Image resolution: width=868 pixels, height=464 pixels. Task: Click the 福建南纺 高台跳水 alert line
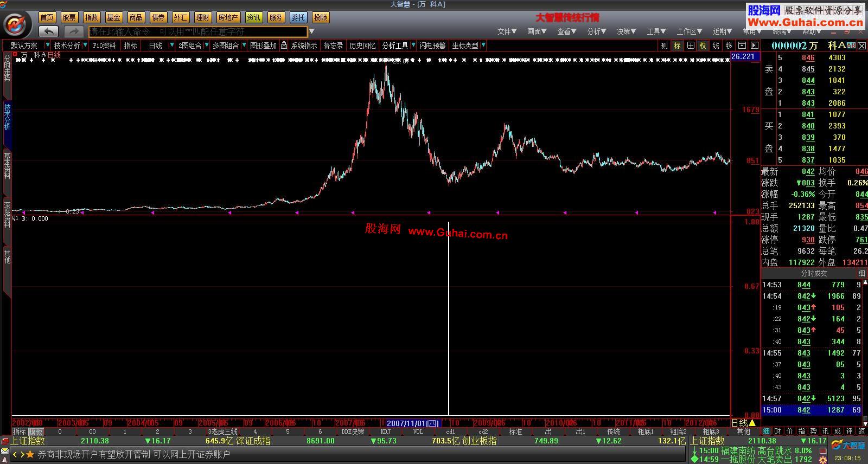click(751, 450)
